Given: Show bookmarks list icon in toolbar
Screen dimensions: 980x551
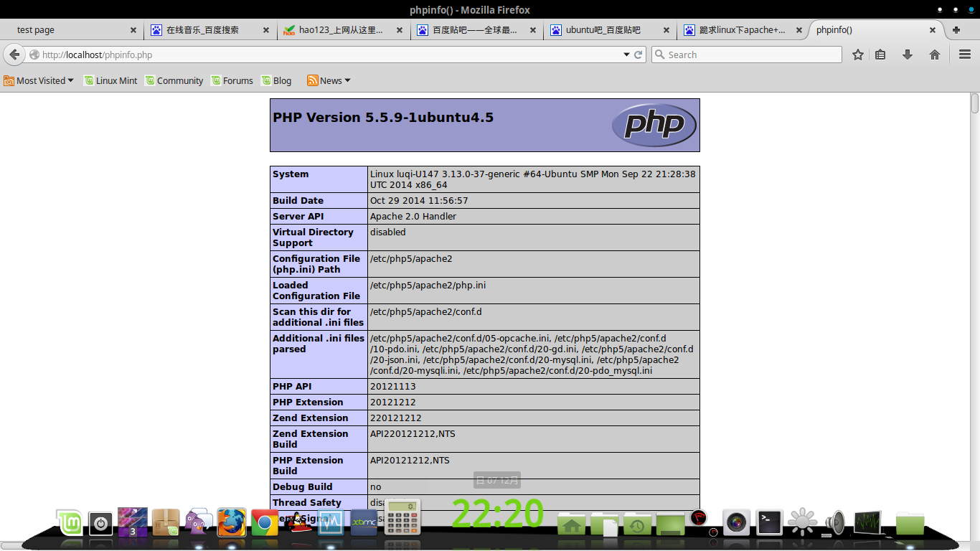Looking at the screenshot, I should pyautogui.click(x=881, y=55).
